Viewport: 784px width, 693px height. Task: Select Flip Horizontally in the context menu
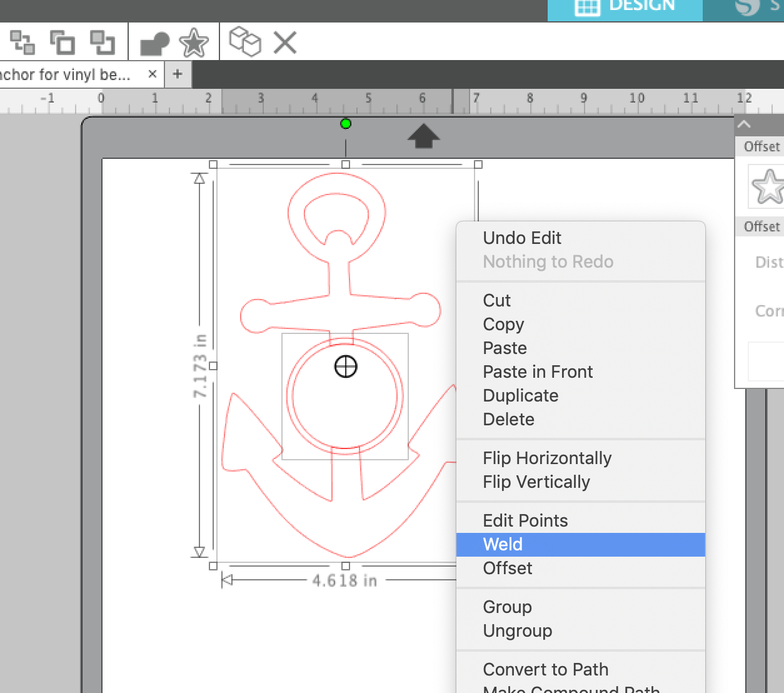pyautogui.click(x=546, y=458)
